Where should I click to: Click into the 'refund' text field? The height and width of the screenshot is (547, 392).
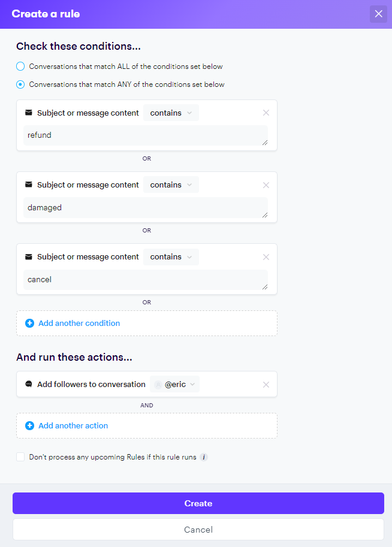(x=144, y=135)
